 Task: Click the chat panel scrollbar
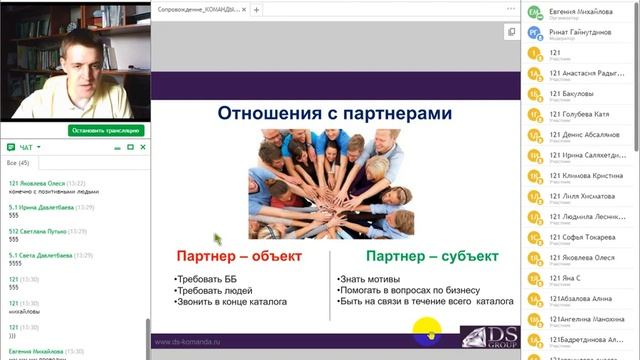(x=148, y=339)
